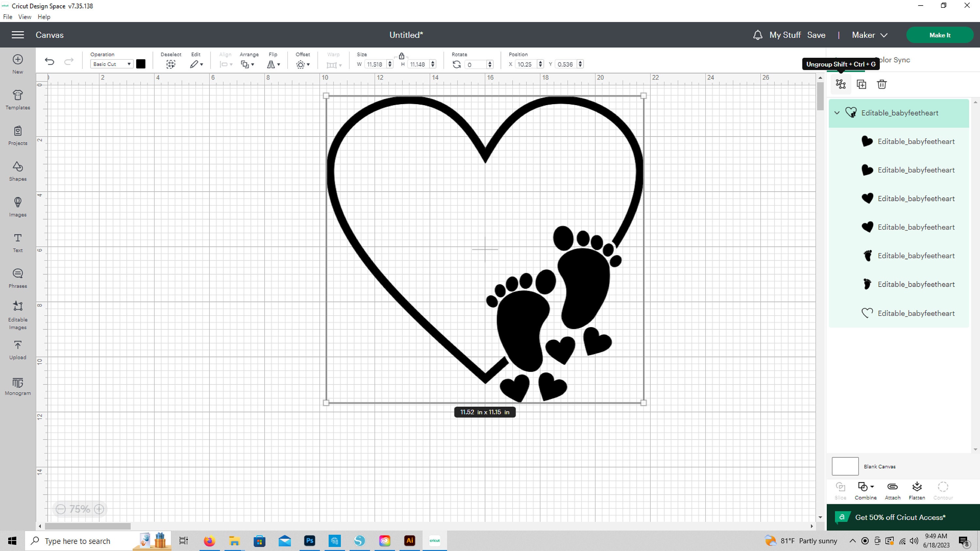This screenshot has height=551, width=980.
Task: Select the heart outline layer row
Action: coord(899,313)
